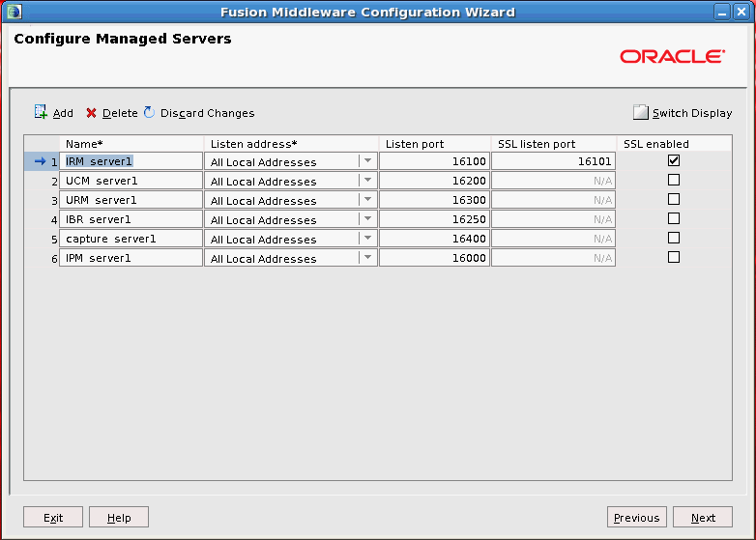756x540 pixels.
Task: Edit listen port 16300
Action: (434, 199)
